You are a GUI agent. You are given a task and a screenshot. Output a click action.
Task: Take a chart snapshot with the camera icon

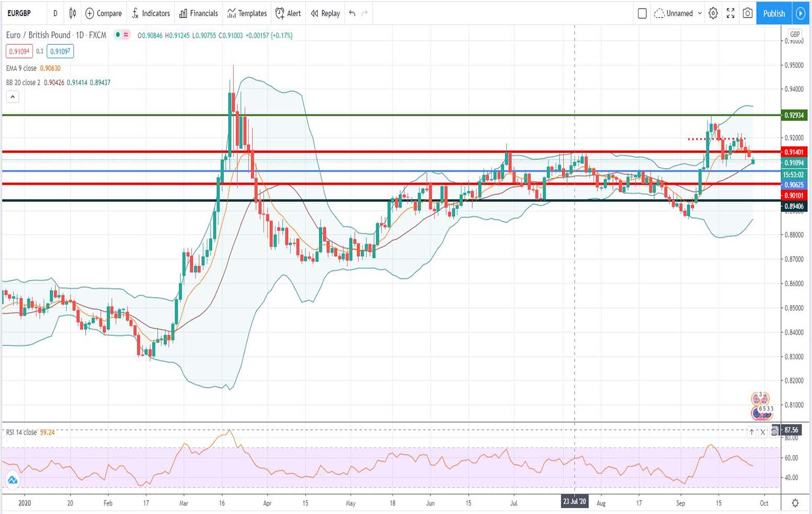(x=747, y=14)
